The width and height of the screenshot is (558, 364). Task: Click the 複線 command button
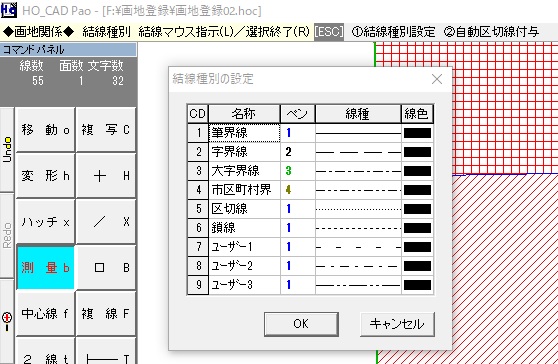106,313
